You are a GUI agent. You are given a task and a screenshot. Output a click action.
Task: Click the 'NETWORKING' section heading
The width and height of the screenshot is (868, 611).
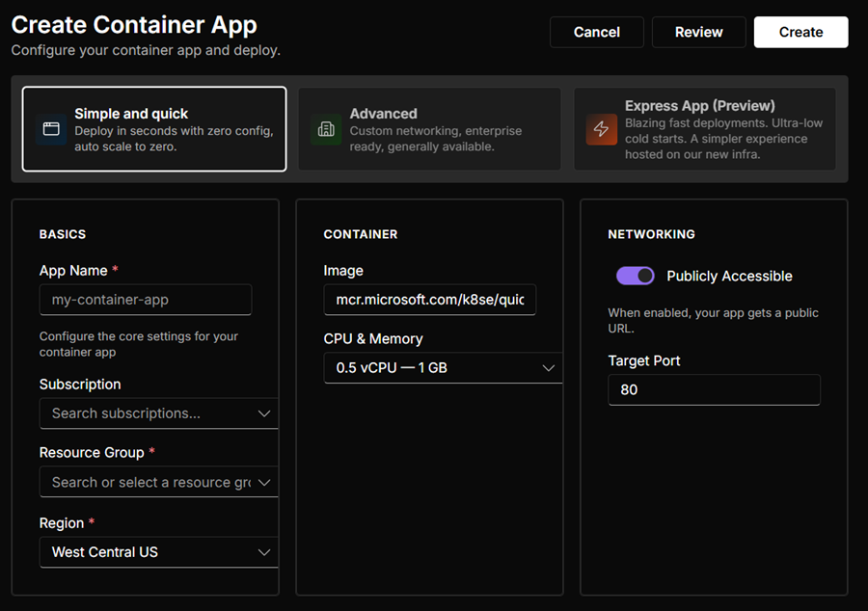[x=652, y=234]
